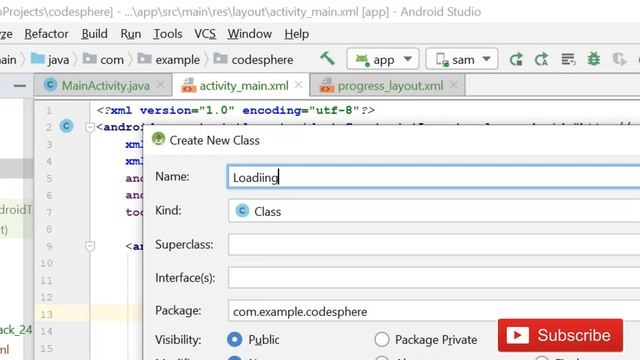Open the Run menu
Image resolution: width=640 pixels, height=360 pixels.
(x=131, y=34)
